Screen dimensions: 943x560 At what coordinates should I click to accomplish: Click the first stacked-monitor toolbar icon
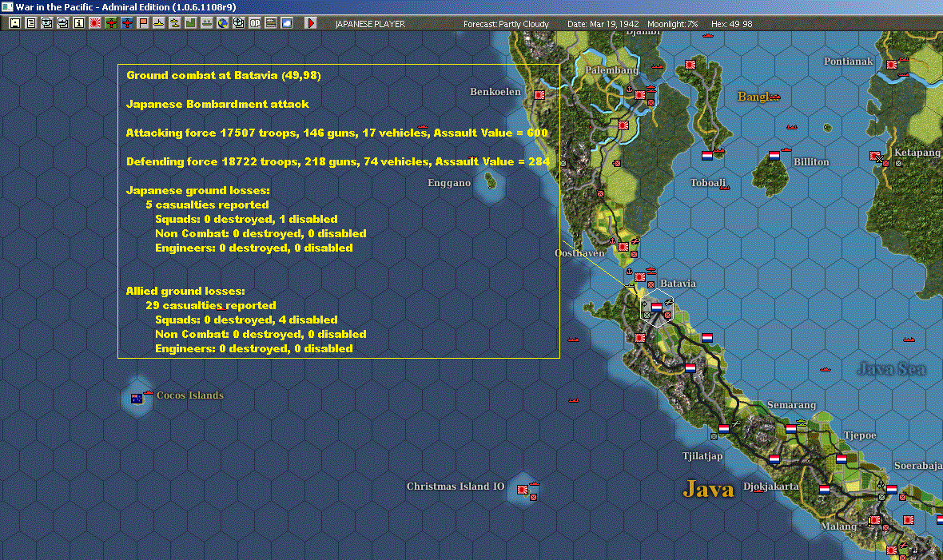(47, 23)
